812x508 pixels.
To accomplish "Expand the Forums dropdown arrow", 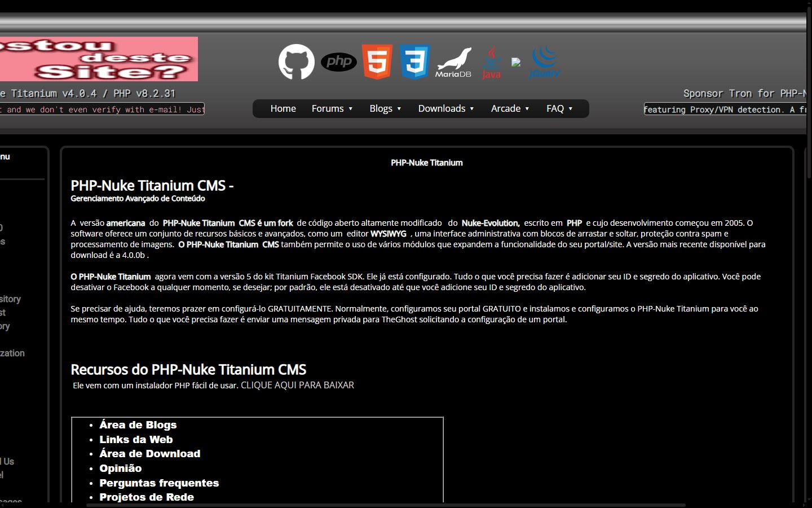I will [351, 109].
